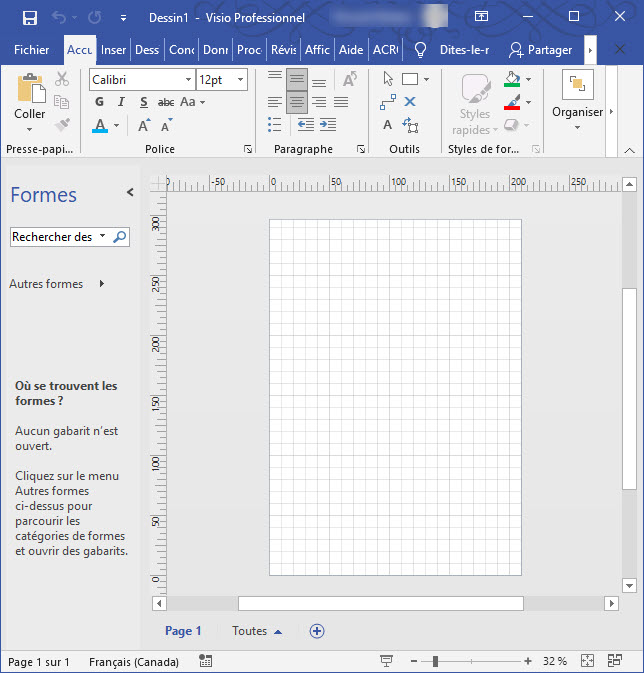644x673 pixels.
Task: Toggle strikethrough abc formatting
Action: pos(166,102)
